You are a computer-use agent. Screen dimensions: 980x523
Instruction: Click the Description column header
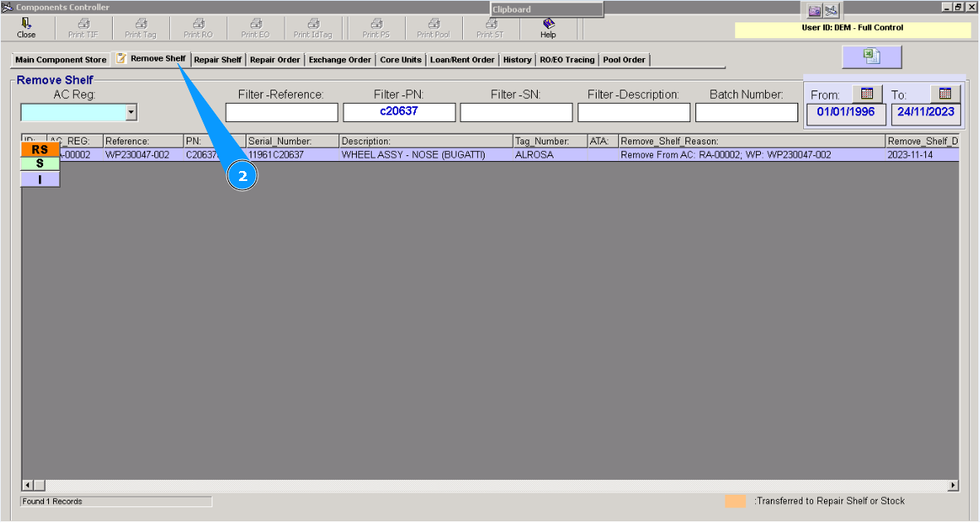(x=426, y=141)
